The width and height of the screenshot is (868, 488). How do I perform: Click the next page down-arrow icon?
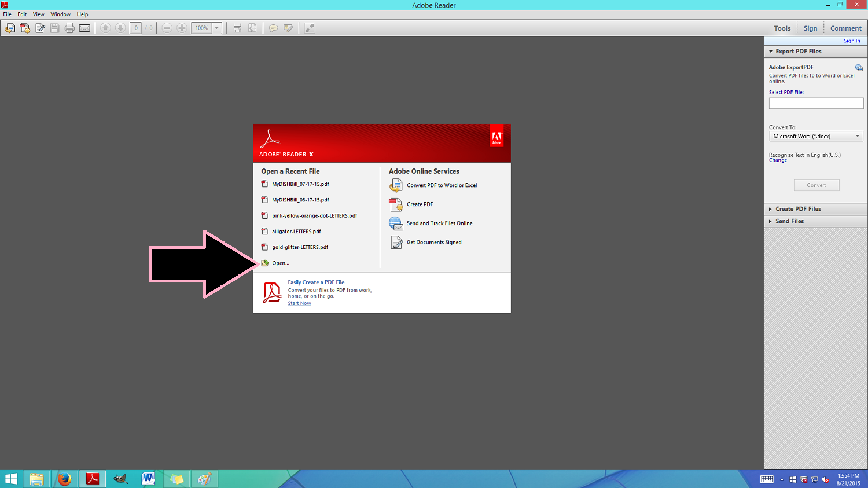120,28
